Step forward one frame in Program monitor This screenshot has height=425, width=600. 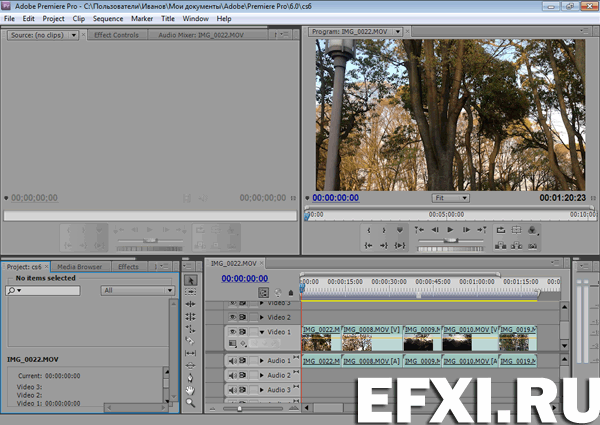[x=466, y=230]
